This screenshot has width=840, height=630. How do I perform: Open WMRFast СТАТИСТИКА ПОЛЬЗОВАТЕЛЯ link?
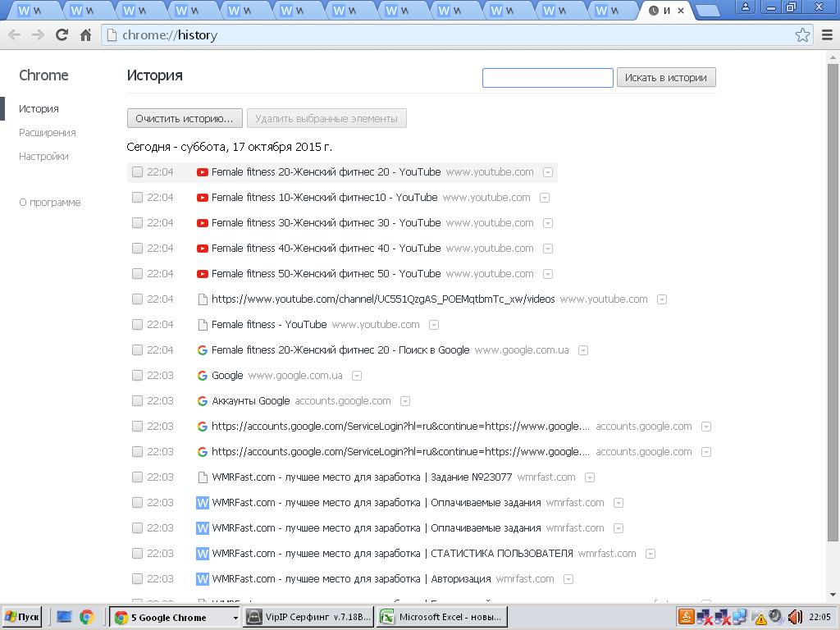(392, 554)
